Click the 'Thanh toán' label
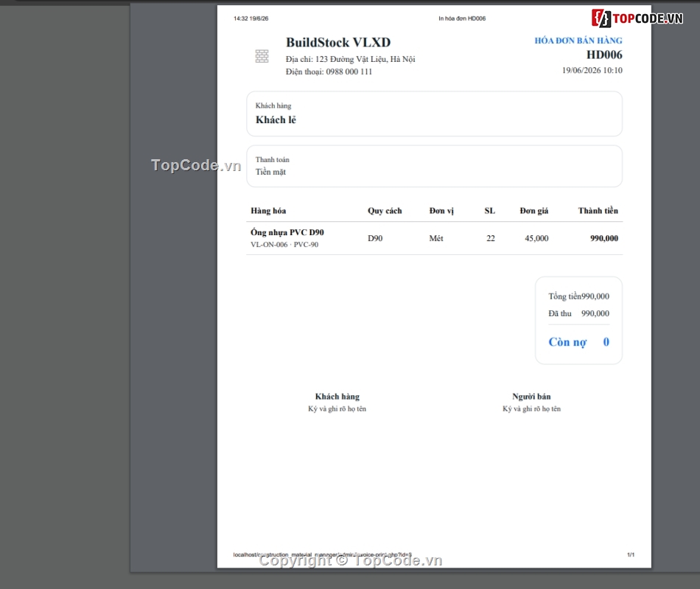The height and width of the screenshot is (589, 700). 273,160
